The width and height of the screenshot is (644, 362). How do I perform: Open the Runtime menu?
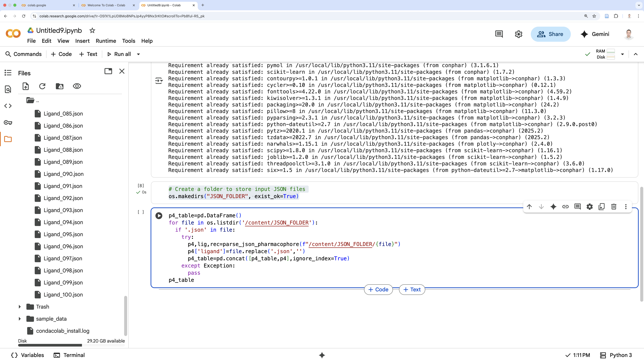(x=106, y=41)
